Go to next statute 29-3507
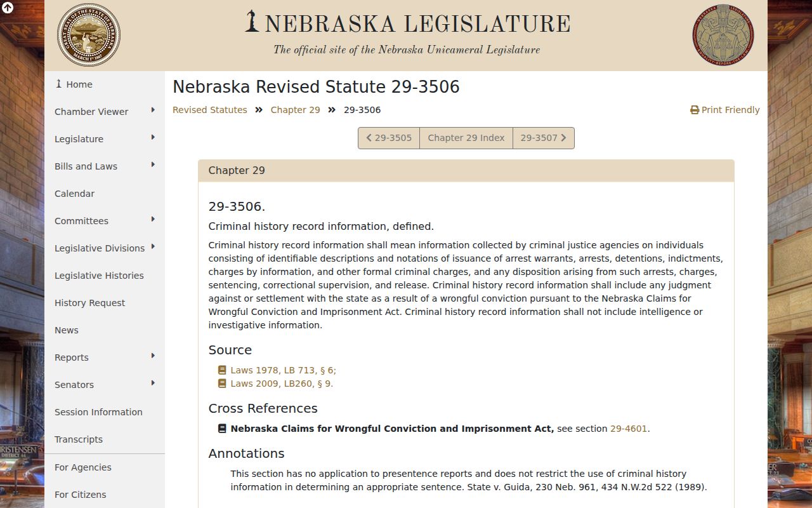This screenshot has width=812, height=508. point(544,138)
